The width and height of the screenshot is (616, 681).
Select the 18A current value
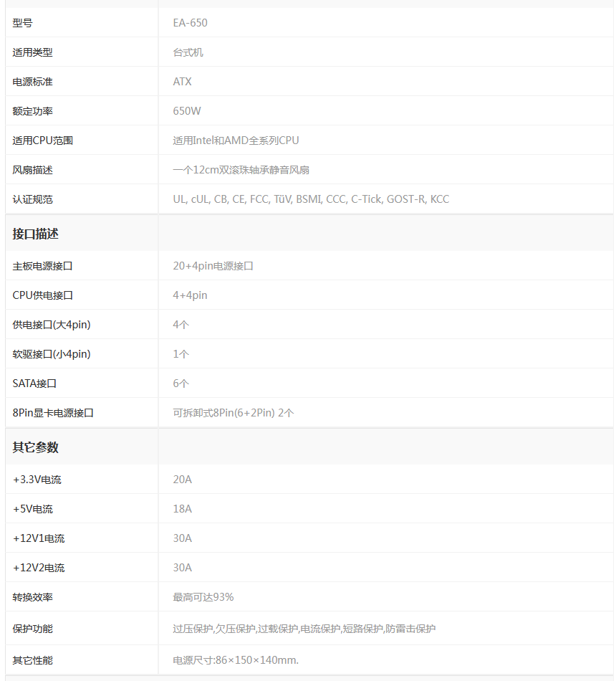[x=183, y=509]
